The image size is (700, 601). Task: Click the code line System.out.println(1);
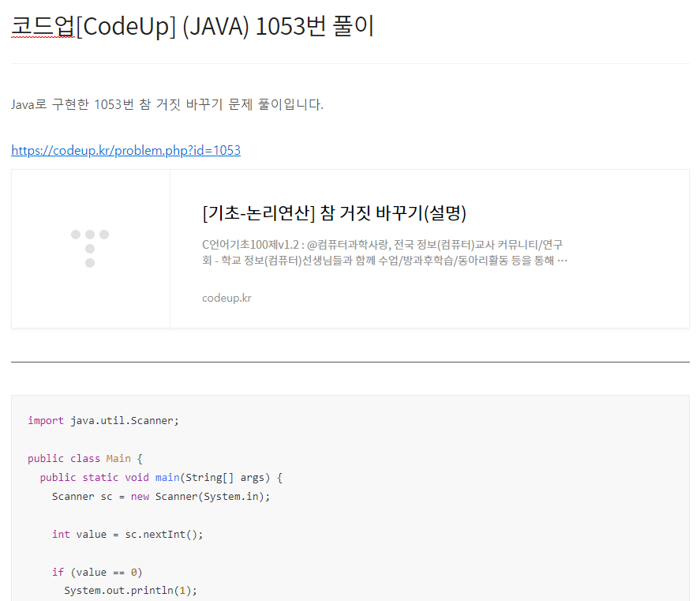[x=130, y=591]
